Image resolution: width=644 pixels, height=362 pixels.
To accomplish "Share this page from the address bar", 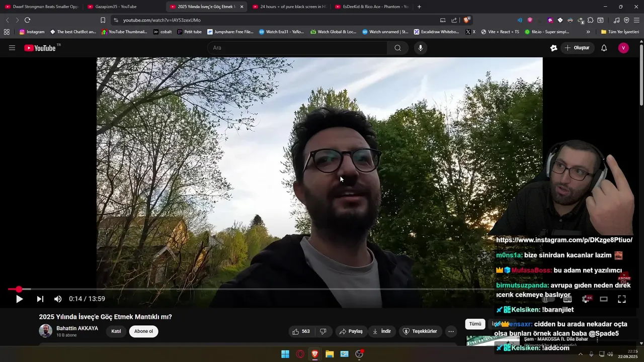I will pos(454,20).
